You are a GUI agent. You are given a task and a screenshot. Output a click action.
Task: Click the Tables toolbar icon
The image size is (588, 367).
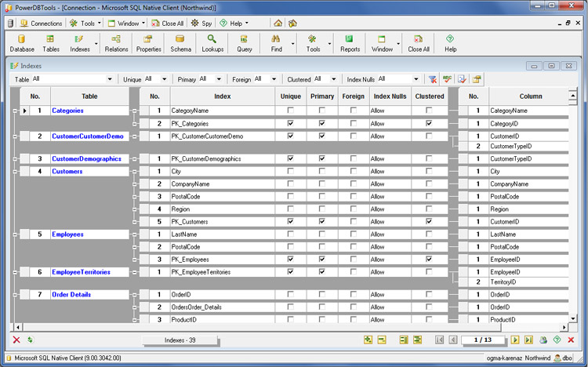tap(51, 42)
